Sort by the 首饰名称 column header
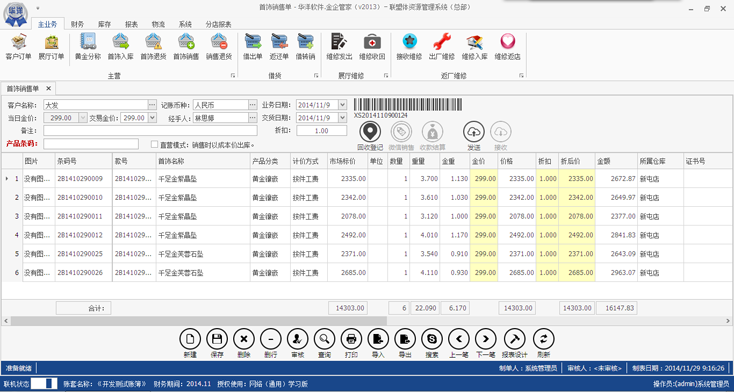The image size is (734, 392). 203,161
